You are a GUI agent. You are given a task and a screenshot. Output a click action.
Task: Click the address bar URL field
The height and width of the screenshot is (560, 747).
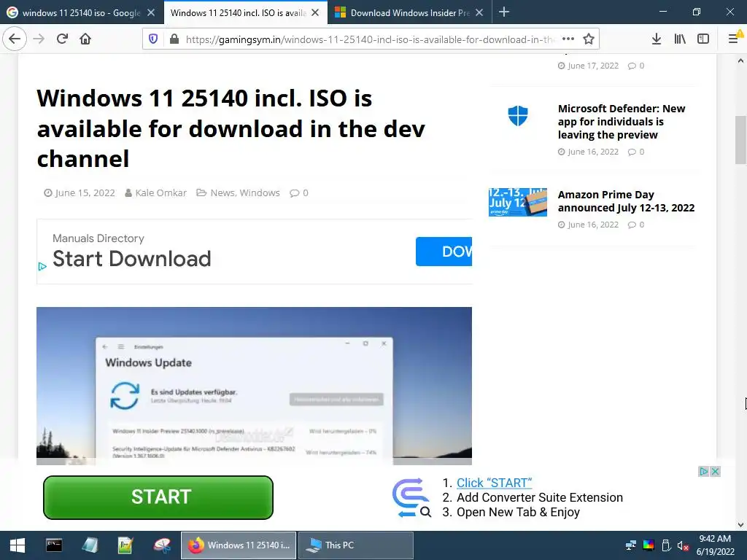[x=369, y=39]
